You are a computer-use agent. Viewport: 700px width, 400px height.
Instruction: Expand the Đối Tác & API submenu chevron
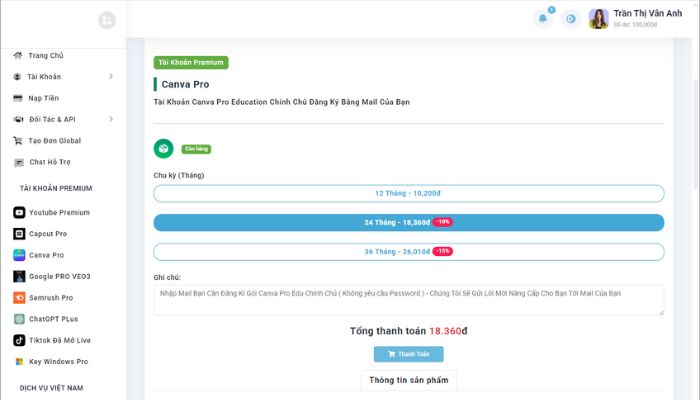(x=111, y=119)
